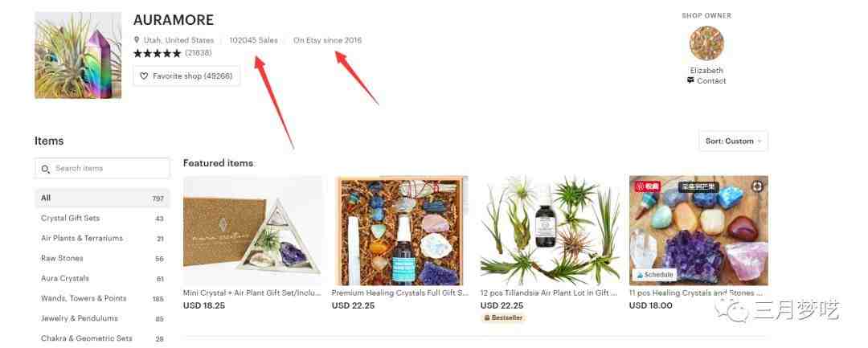Click the location pin icon beside Utah
The height and width of the screenshot is (348, 868).
coord(137,40)
